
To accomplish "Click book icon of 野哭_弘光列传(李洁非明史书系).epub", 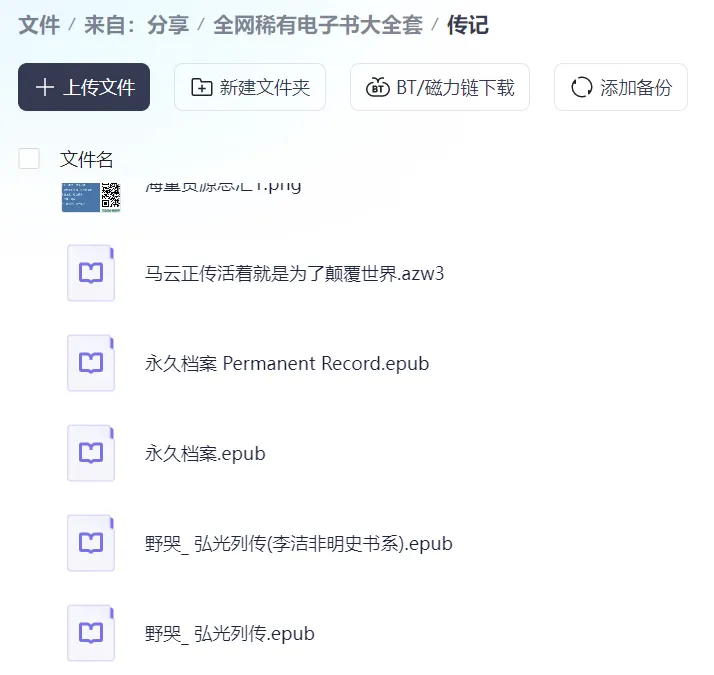I will coord(91,543).
